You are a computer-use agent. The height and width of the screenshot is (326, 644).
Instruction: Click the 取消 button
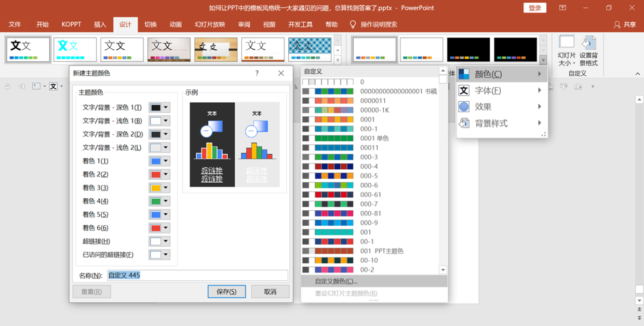click(x=271, y=292)
